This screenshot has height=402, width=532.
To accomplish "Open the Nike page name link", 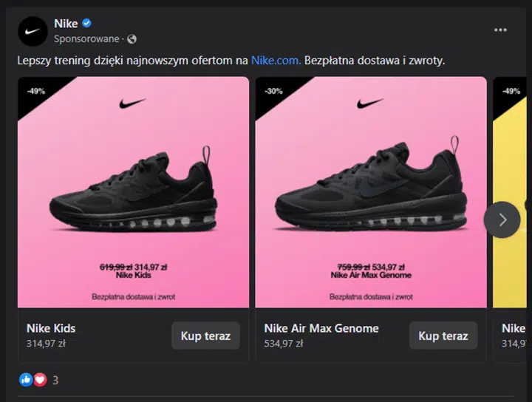I will [66, 24].
